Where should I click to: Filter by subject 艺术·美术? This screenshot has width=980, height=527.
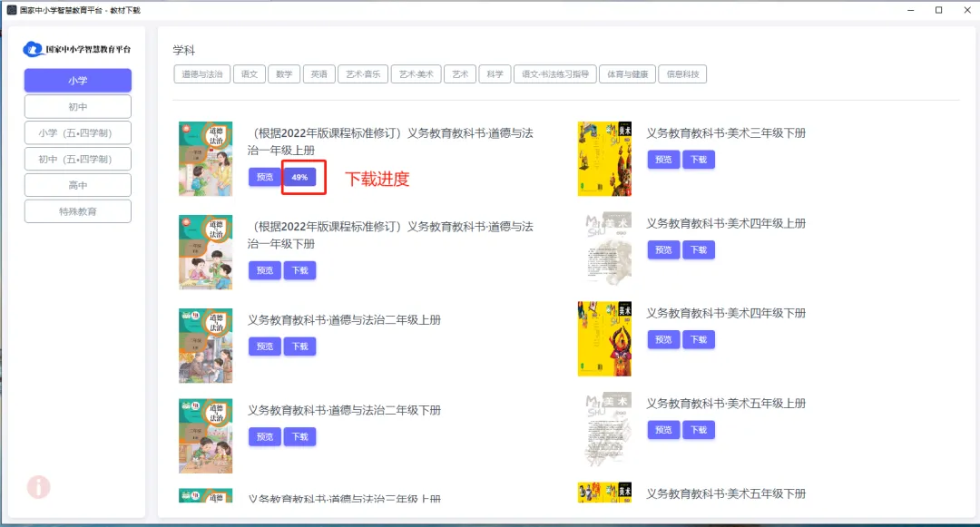point(416,74)
